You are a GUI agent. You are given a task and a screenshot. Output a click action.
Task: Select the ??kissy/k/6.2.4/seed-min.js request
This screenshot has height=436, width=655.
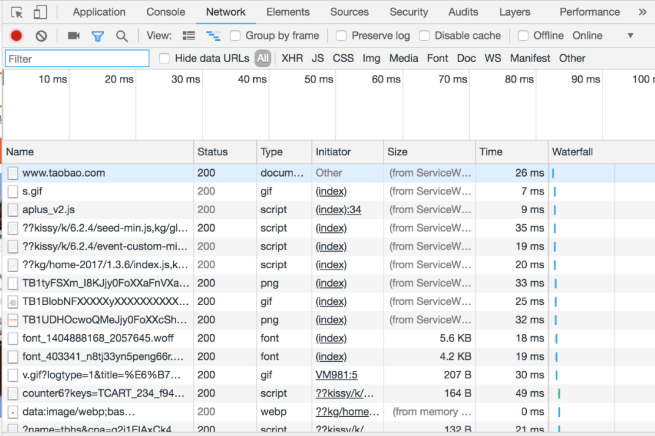click(x=329, y=228)
